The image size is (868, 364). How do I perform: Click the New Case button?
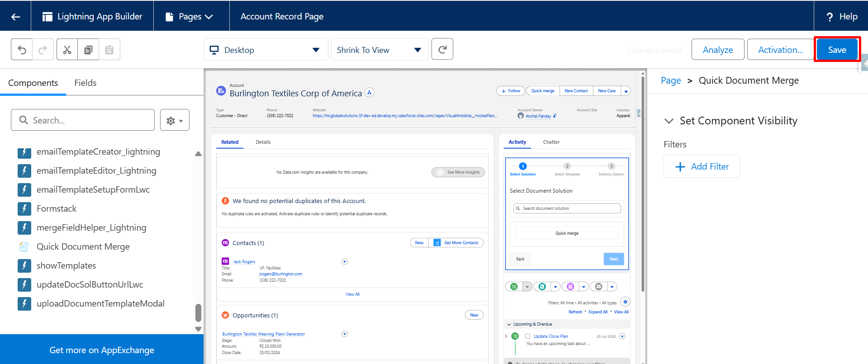pos(607,91)
